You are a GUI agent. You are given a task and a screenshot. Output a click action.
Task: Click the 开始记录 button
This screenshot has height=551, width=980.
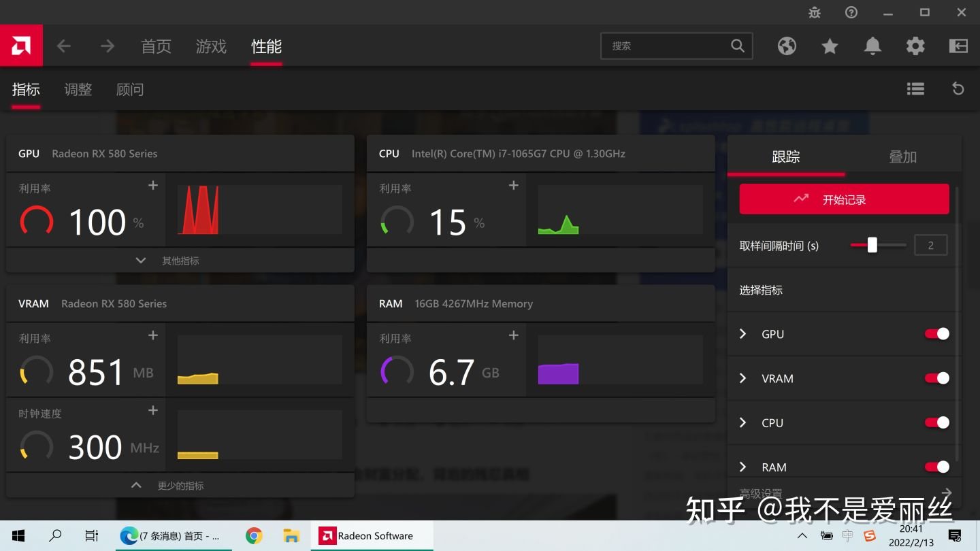844,199
